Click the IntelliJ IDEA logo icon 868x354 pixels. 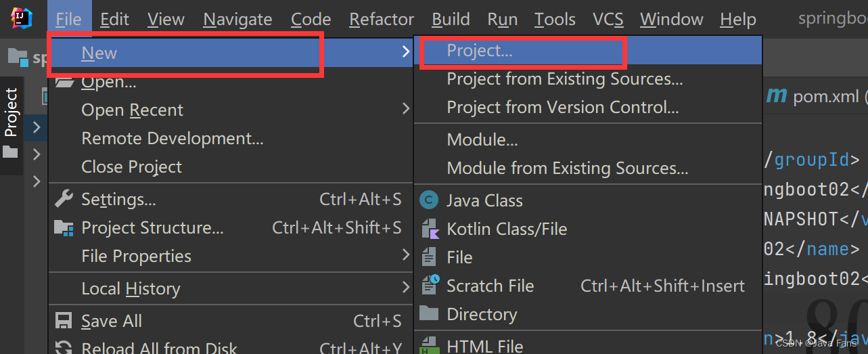click(22, 18)
